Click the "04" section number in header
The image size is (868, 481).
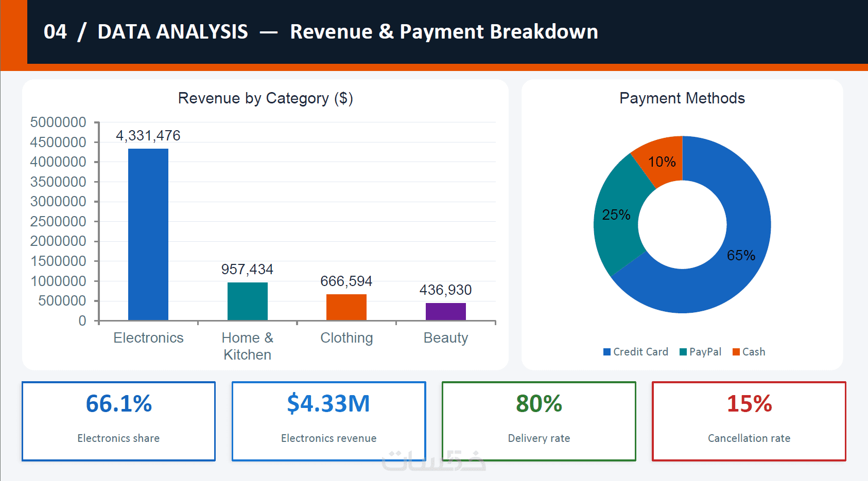[x=55, y=32]
